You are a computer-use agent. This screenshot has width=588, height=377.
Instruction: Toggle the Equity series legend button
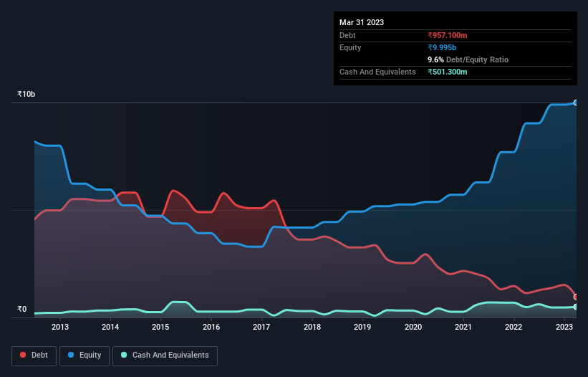(x=85, y=355)
